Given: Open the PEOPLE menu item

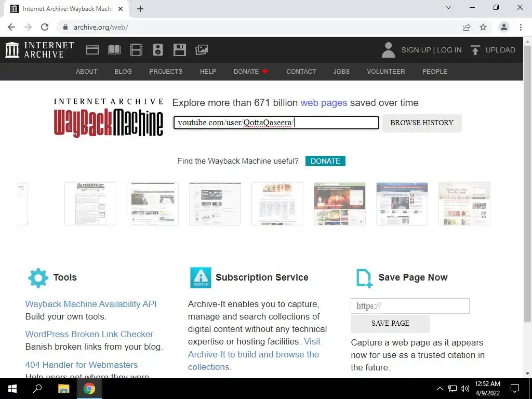Looking at the screenshot, I should (435, 72).
